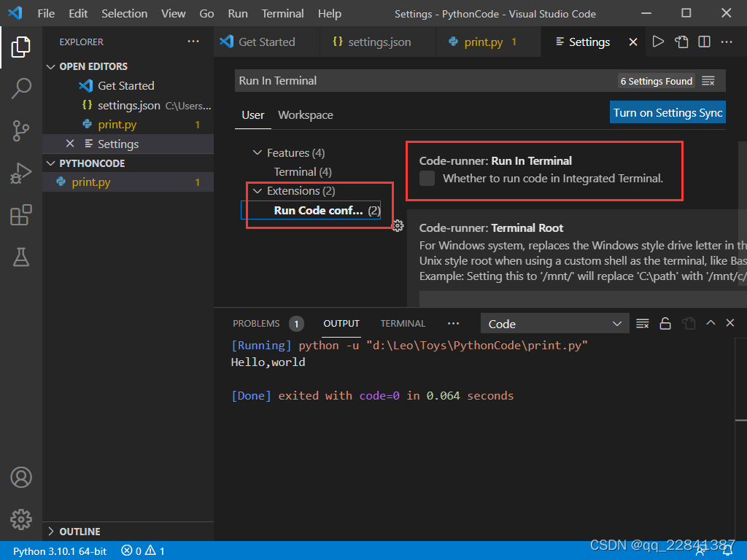Click Open Settings (JSON) icon
Viewport: 747px width, 560px height.
coord(681,42)
